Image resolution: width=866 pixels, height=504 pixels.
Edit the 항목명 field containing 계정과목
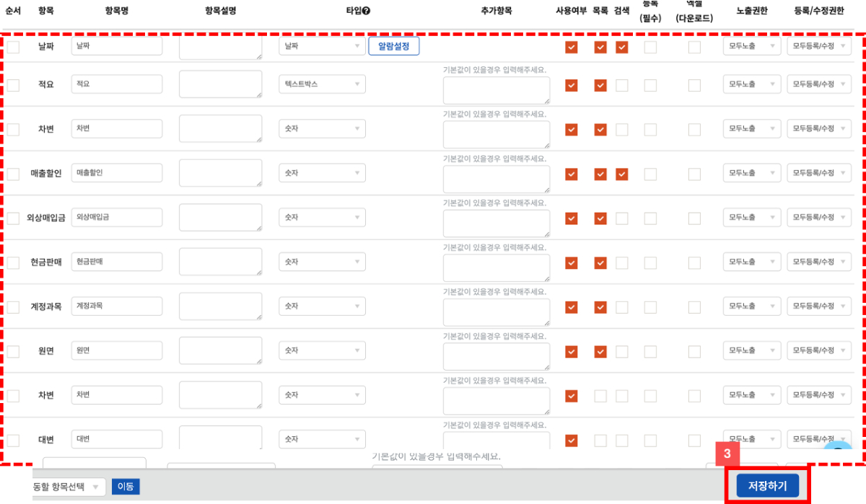pos(117,306)
